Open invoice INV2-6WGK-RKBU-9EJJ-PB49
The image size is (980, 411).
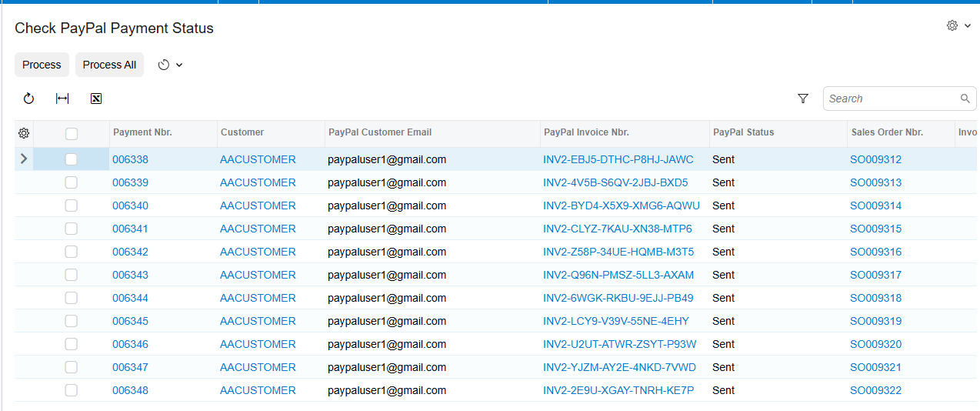618,298
